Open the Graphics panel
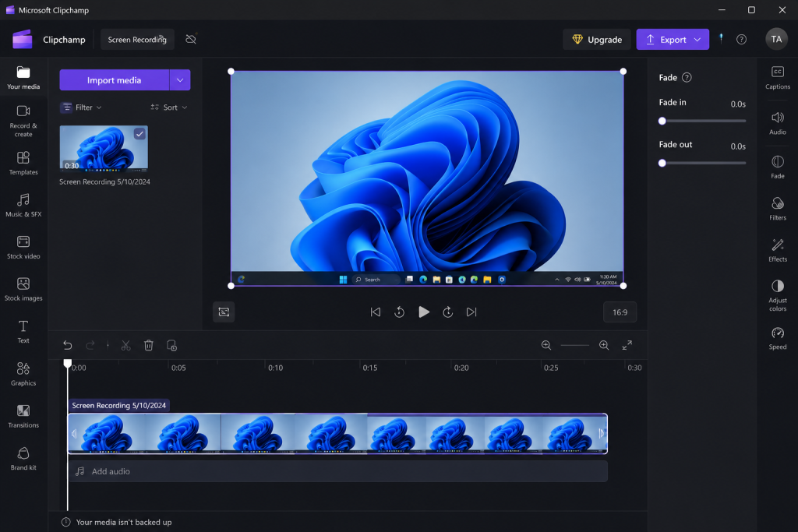 click(23, 375)
